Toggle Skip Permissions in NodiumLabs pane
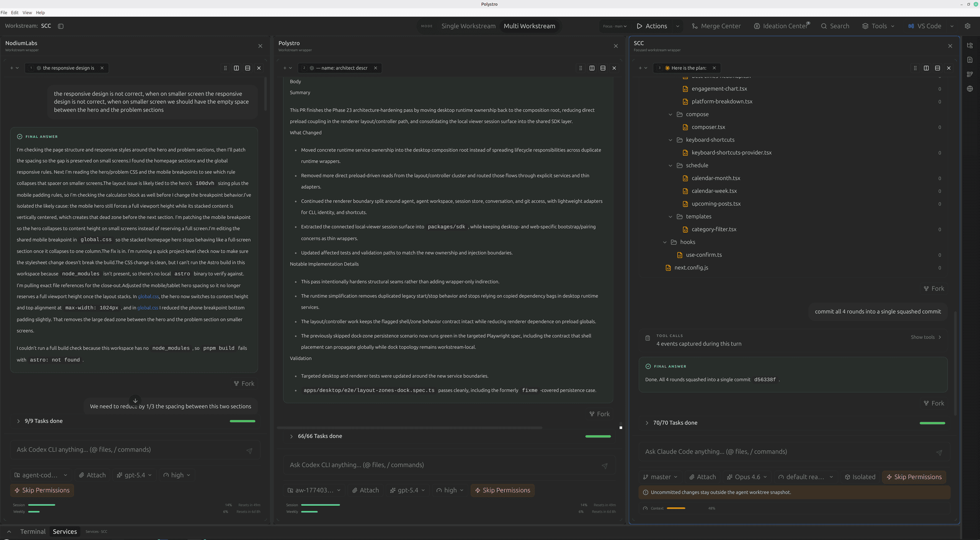This screenshot has height=540, width=980. point(42,490)
